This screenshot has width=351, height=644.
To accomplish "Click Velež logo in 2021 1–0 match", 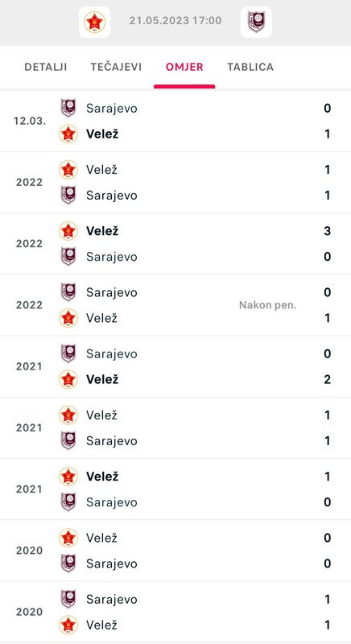I will 68,477.
